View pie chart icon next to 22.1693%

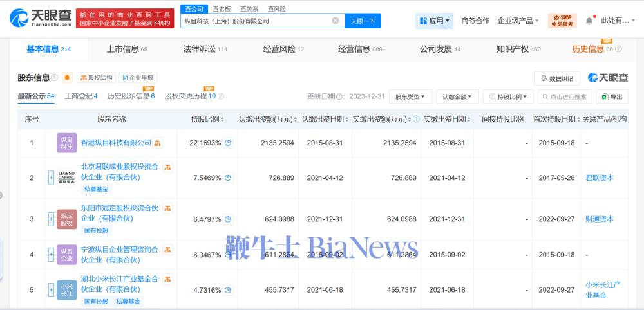point(229,143)
